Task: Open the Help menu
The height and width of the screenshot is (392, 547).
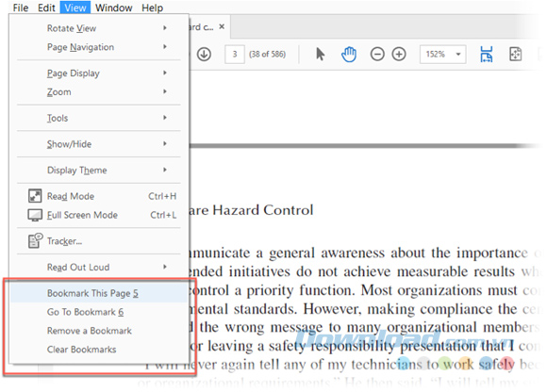Action: point(153,8)
